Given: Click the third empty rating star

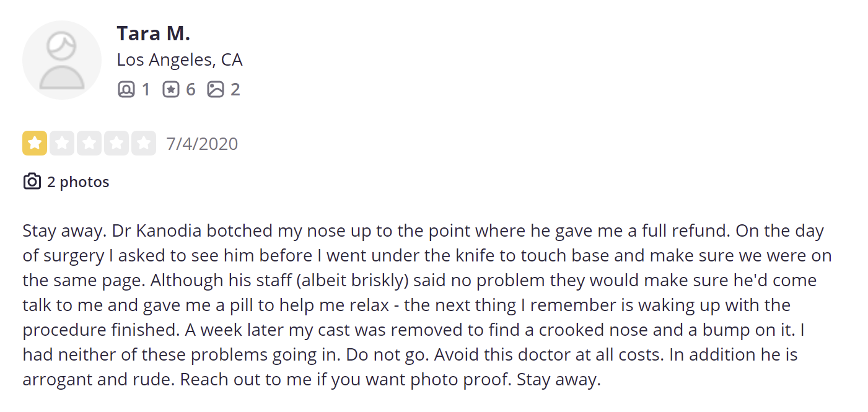Looking at the screenshot, I should [89, 144].
